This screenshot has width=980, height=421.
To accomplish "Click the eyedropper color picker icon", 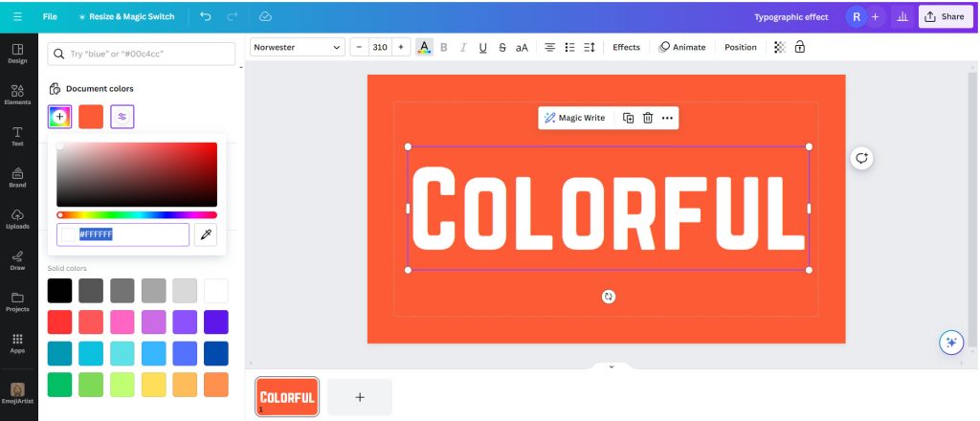I will (x=205, y=234).
